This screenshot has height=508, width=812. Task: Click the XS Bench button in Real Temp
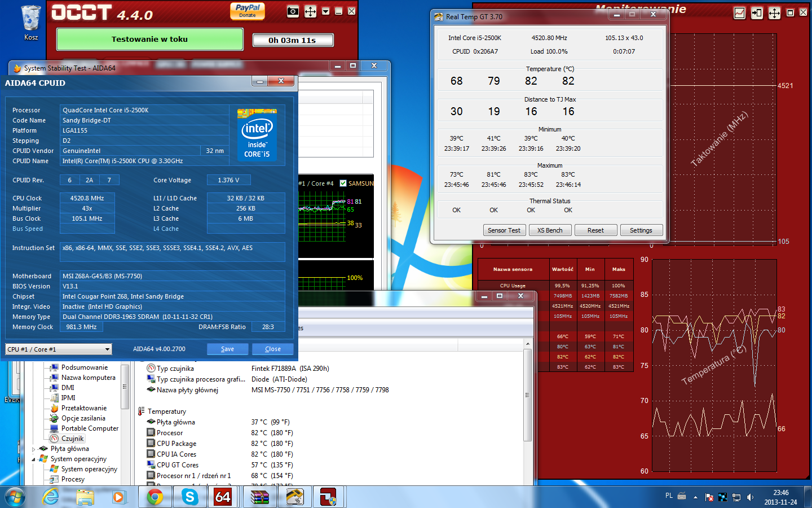(x=550, y=230)
